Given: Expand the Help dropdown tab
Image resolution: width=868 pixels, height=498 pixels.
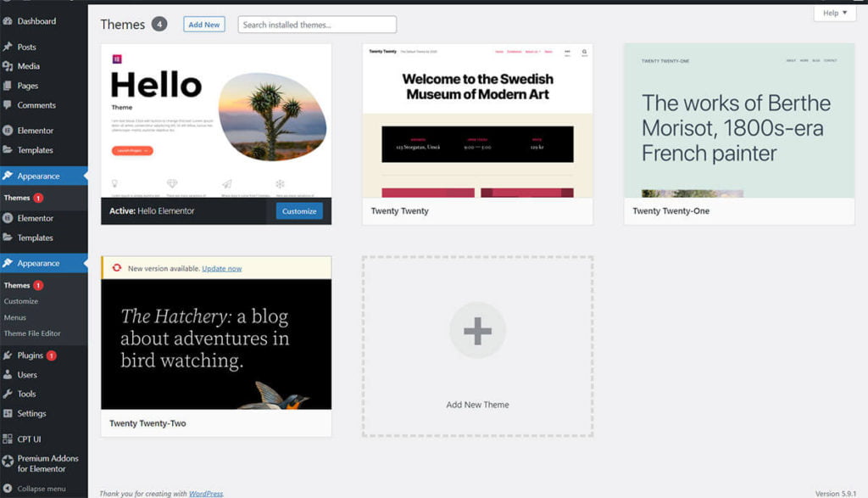Looking at the screenshot, I should point(835,13).
